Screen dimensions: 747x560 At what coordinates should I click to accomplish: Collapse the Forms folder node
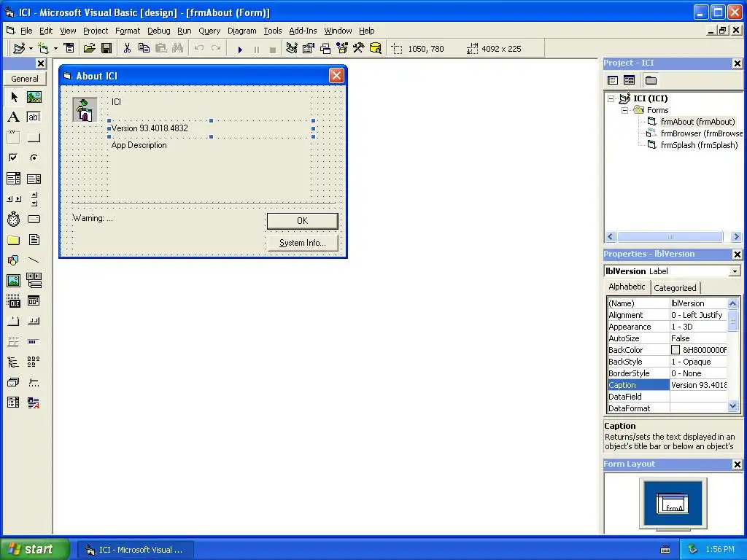[x=624, y=110]
